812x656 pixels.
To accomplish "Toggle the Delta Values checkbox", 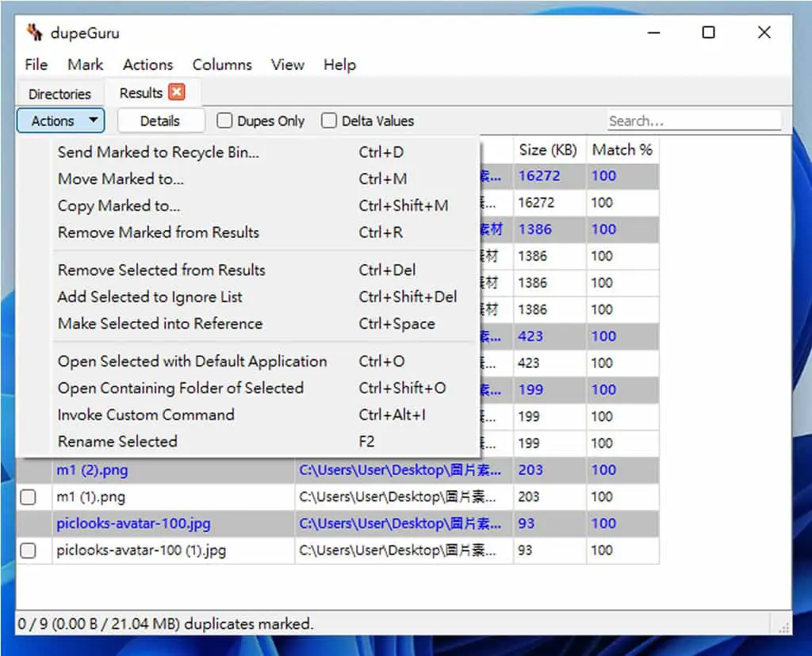I will point(329,121).
